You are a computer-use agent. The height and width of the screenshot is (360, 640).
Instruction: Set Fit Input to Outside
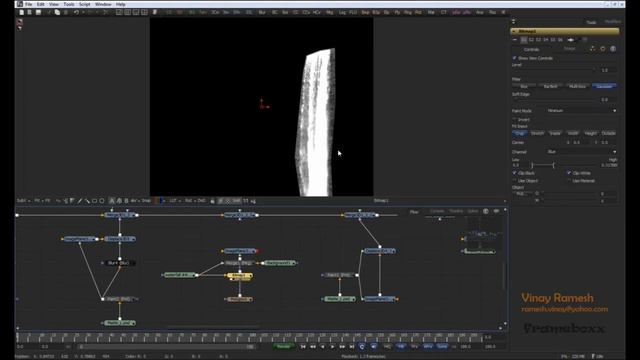pyautogui.click(x=608, y=133)
